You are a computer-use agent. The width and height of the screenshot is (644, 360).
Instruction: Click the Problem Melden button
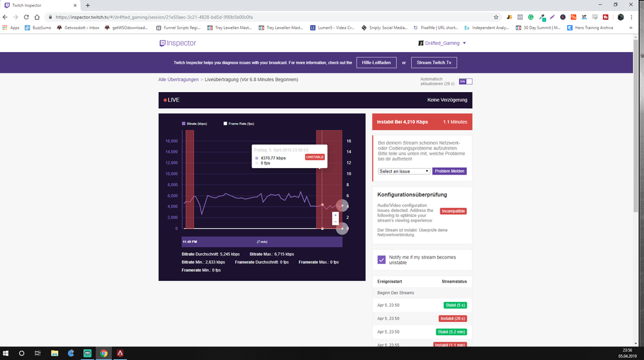coord(449,171)
